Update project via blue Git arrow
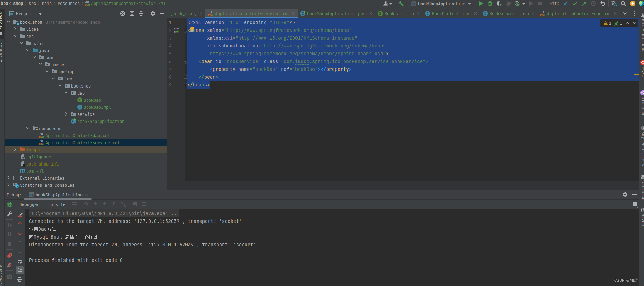644x286 pixels. (566, 4)
